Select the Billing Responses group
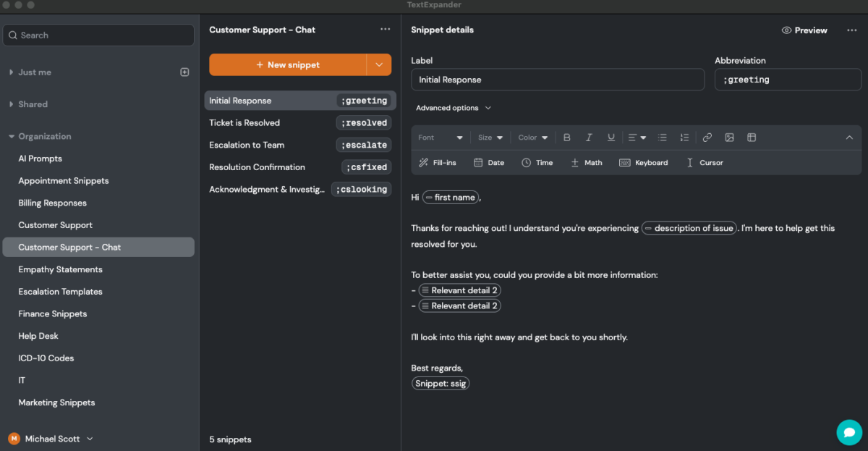 [98, 203]
